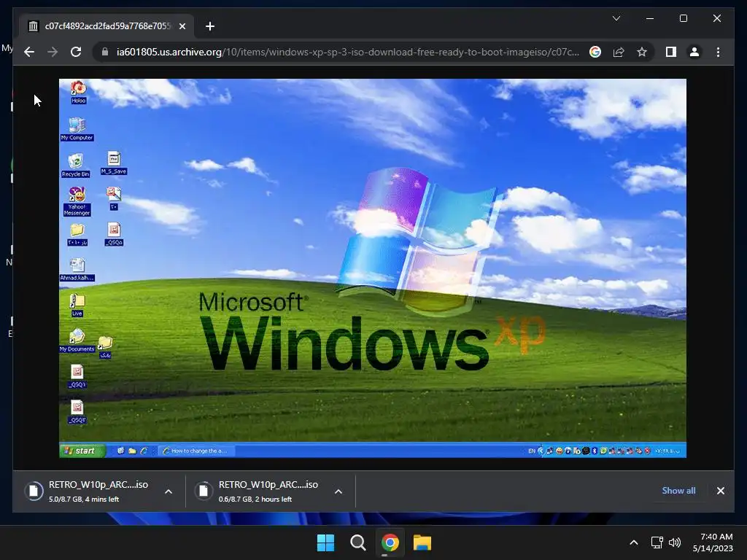747x560 pixels.
Task: Bookmark this page with the star
Action: 642,52
